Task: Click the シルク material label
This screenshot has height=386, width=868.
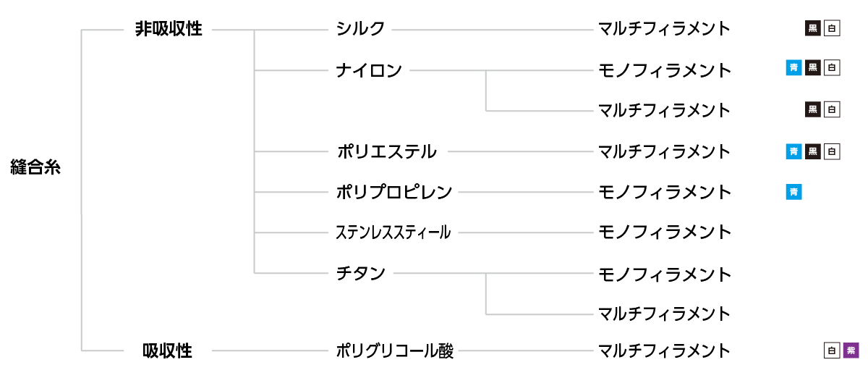Action: 360,29
